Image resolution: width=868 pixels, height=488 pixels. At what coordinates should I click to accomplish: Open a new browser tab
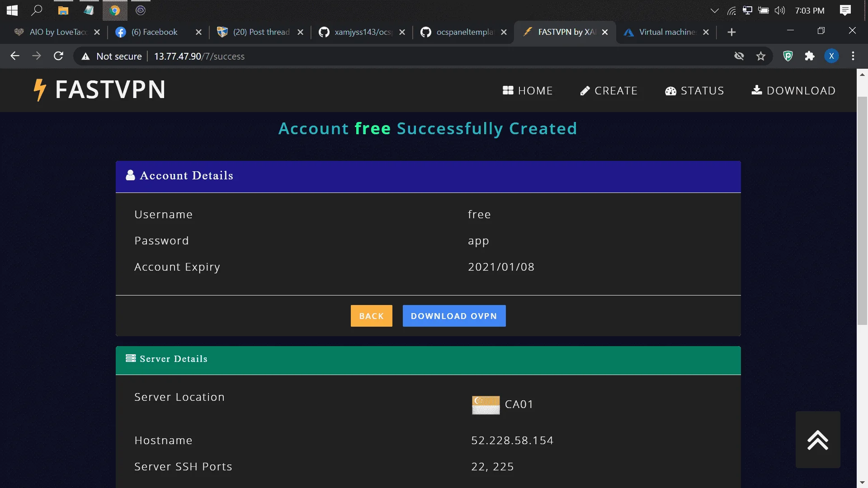(731, 32)
